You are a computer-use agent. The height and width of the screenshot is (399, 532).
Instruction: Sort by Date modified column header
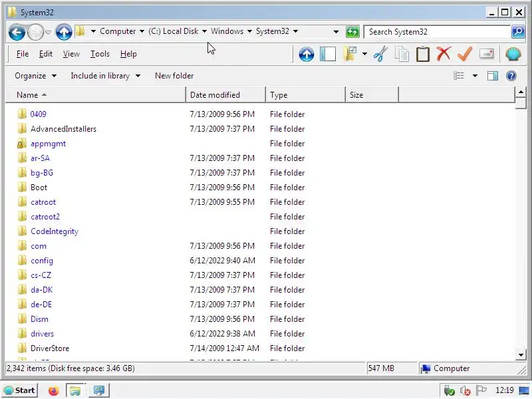(x=226, y=94)
